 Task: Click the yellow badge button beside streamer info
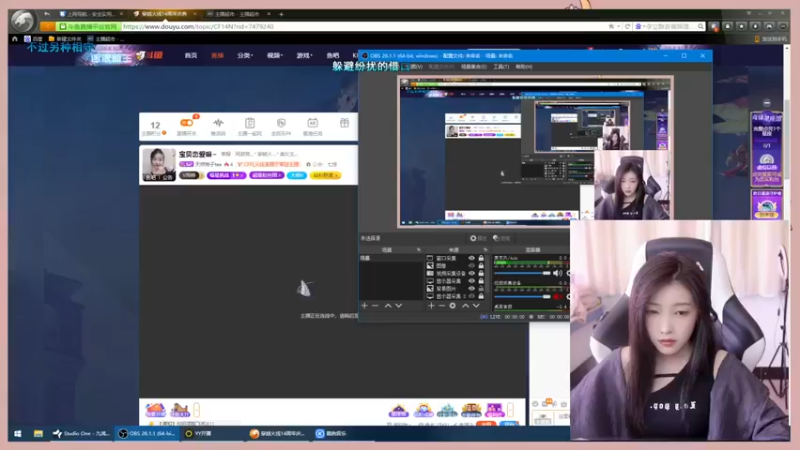click(326, 176)
